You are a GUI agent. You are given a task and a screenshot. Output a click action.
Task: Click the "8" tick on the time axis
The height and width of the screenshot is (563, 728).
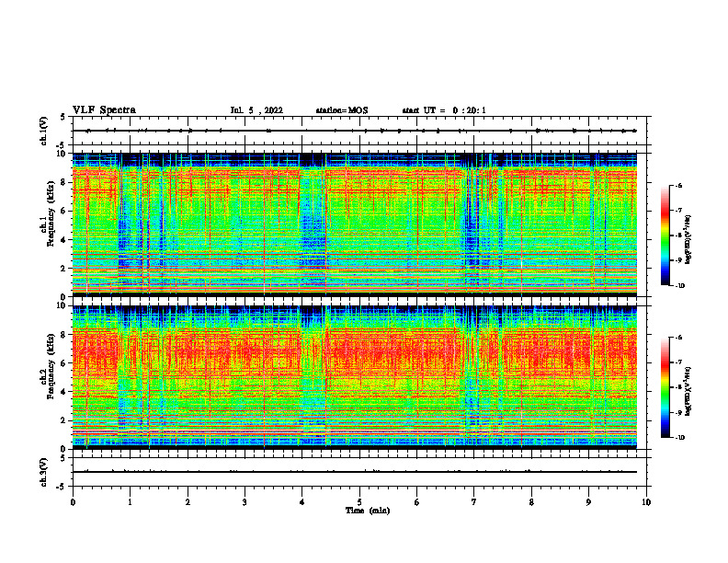pyautogui.click(x=531, y=502)
